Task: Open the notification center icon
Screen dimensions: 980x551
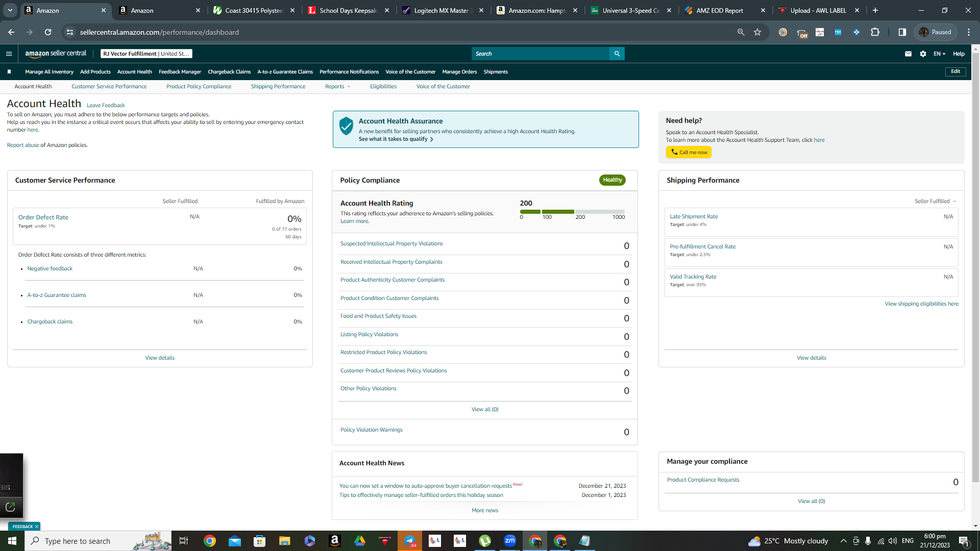Action: click(964, 541)
